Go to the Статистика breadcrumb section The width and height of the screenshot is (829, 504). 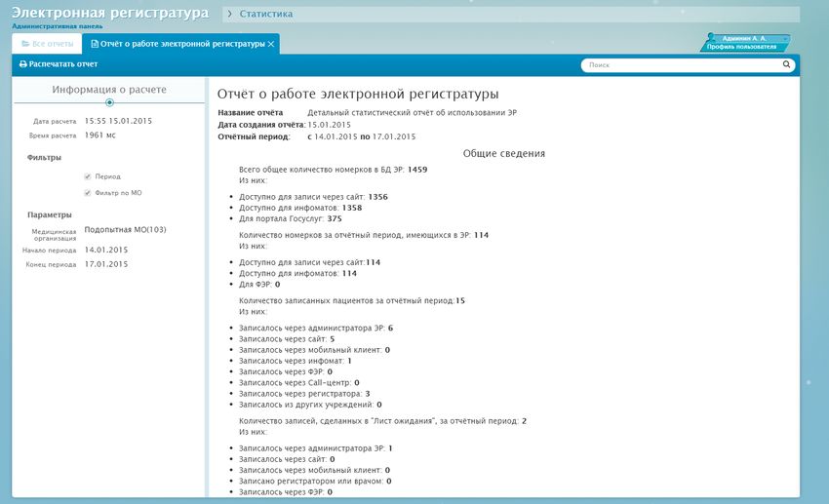point(265,14)
